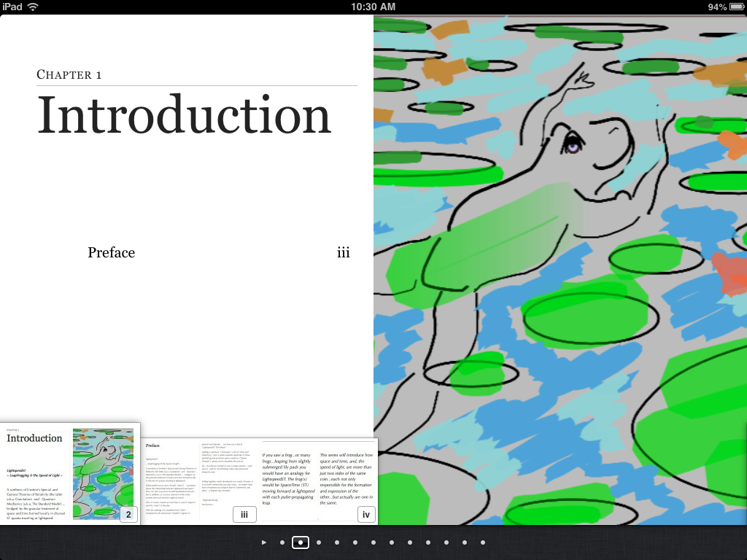Tap the first navigation dot to jump backward
Viewport: 747px width, 560px height.
pyautogui.click(x=282, y=542)
